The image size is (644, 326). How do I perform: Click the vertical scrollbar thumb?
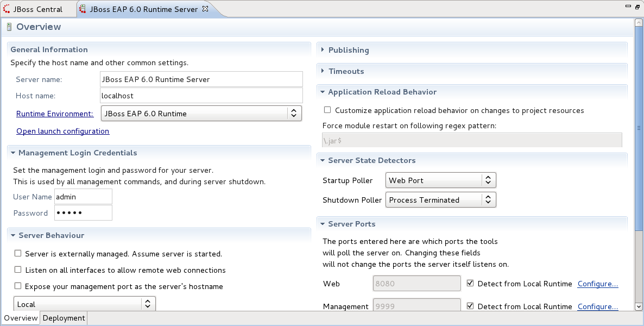click(x=639, y=128)
